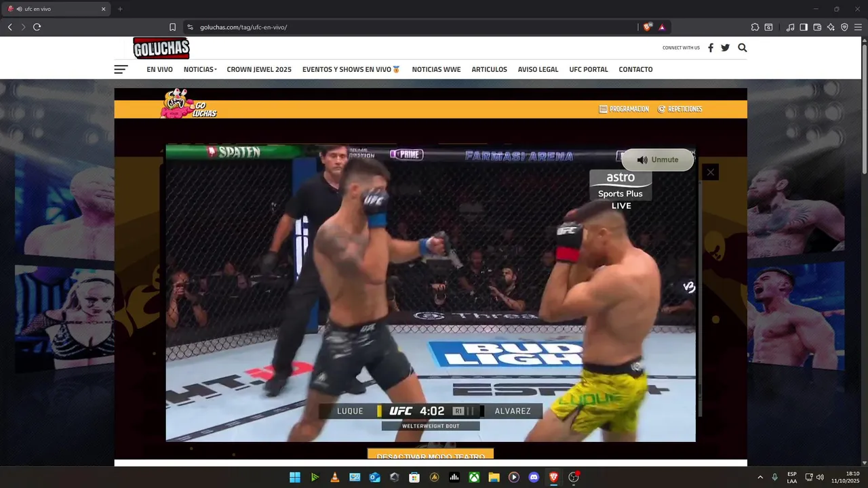Click the CONNECT WITH US text
Screen dimensions: 868x488
[x=681, y=48]
